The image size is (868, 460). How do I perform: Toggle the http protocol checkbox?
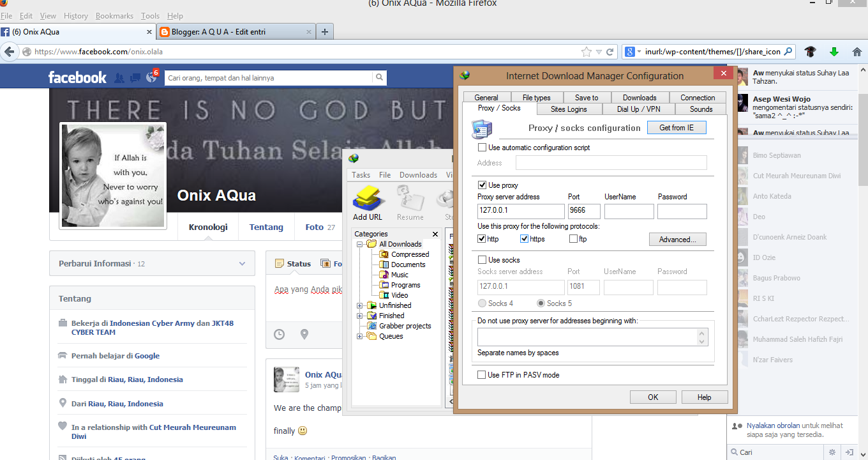tap(482, 239)
